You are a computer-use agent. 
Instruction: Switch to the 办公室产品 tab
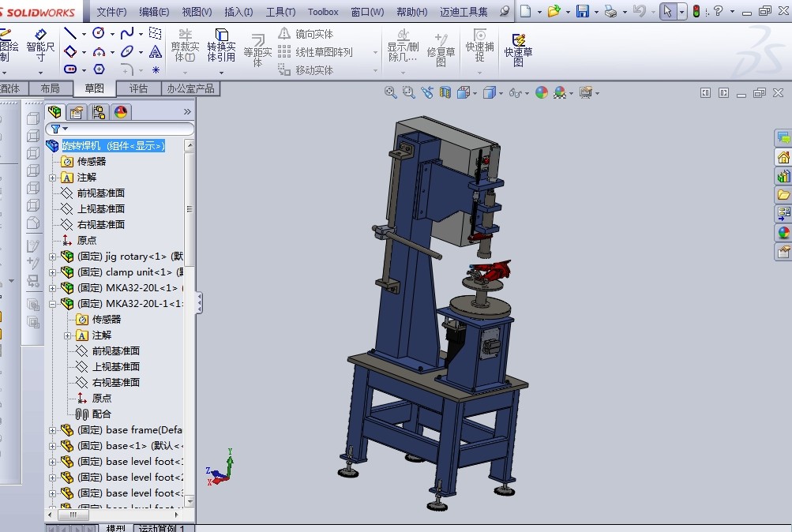pos(190,89)
